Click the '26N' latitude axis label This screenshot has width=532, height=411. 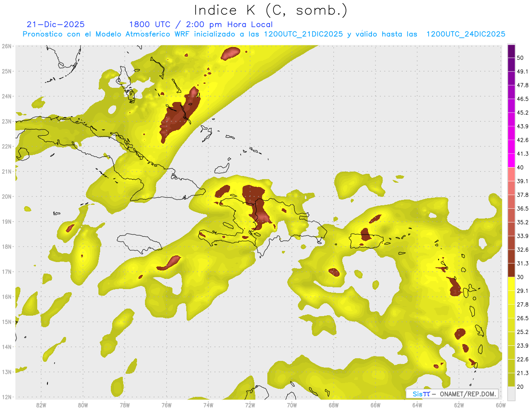pos(7,46)
